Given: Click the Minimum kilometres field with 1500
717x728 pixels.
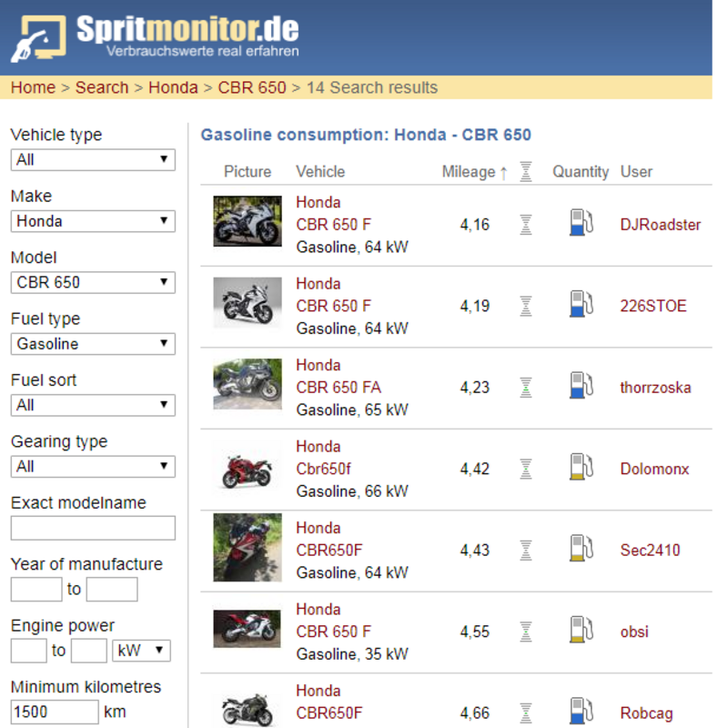Looking at the screenshot, I should 55,712.
